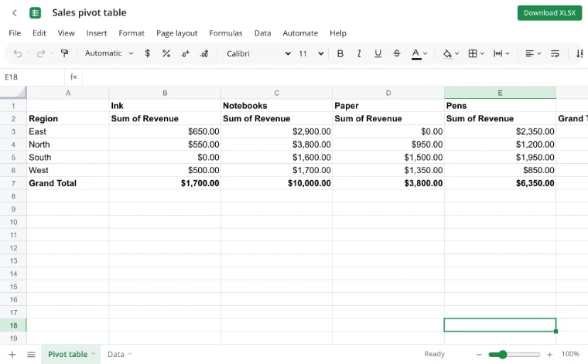Toggle underline formatting
The image size is (588, 364).
(x=378, y=53)
